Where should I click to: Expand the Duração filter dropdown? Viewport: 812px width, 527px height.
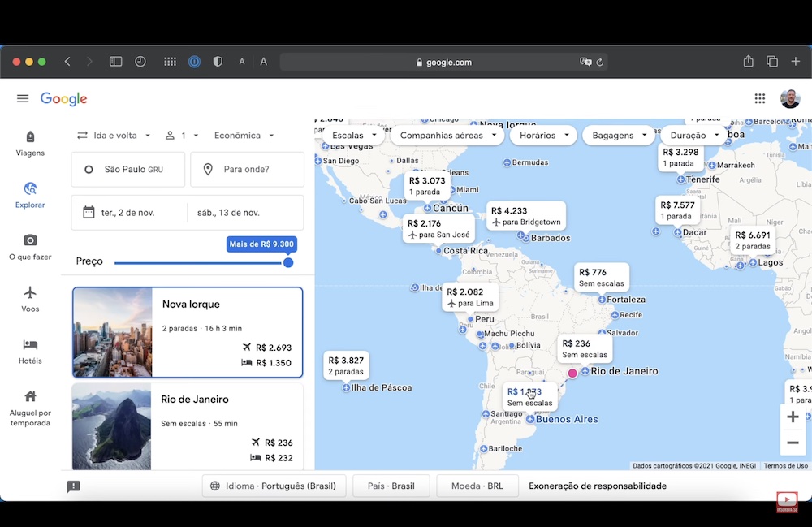tap(694, 135)
